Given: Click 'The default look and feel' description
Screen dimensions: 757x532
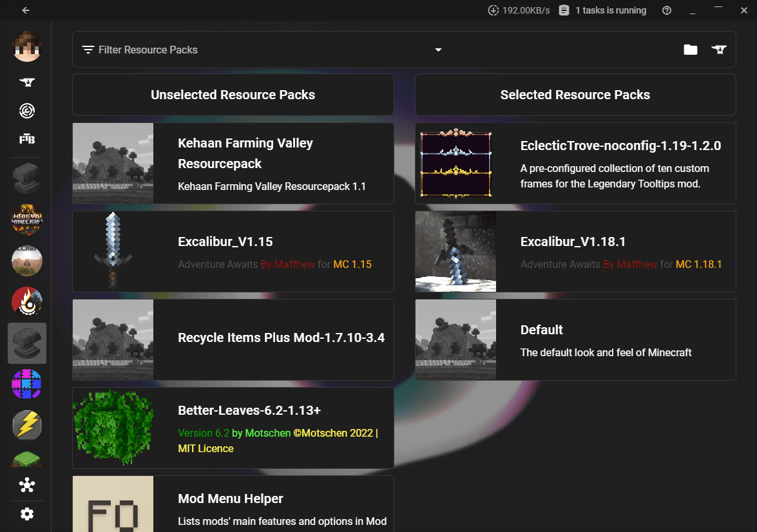Looking at the screenshot, I should tap(606, 352).
